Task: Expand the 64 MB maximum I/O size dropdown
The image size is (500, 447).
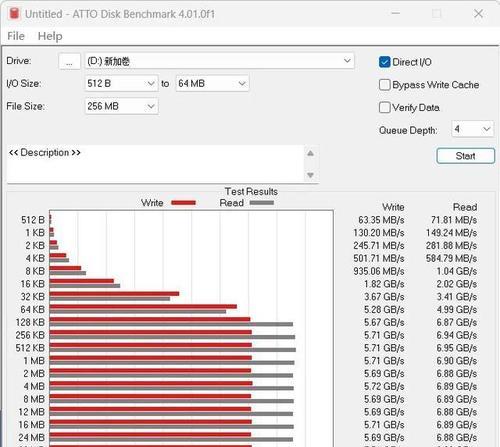Action: click(x=212, y=83)
